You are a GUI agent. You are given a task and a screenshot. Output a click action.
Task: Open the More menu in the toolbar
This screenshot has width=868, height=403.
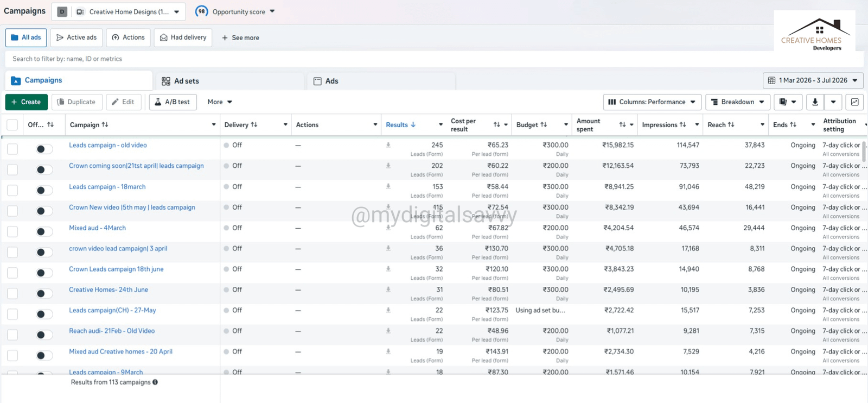tap(220, 102)
